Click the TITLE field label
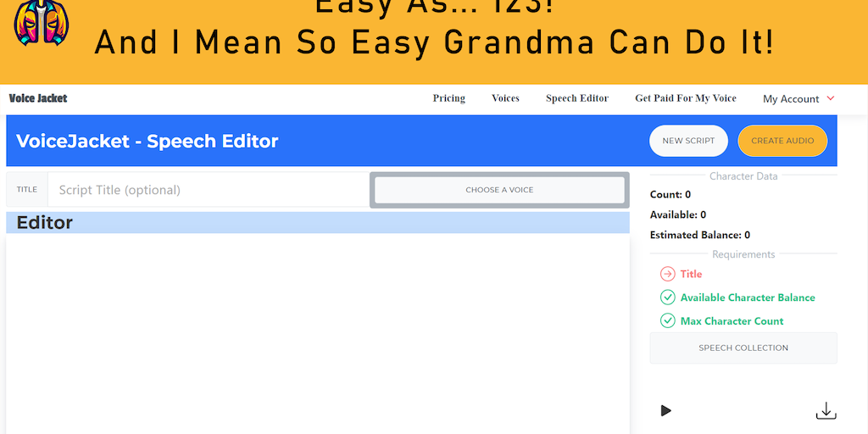The image size is (868, 434). [x=27, y=189]
